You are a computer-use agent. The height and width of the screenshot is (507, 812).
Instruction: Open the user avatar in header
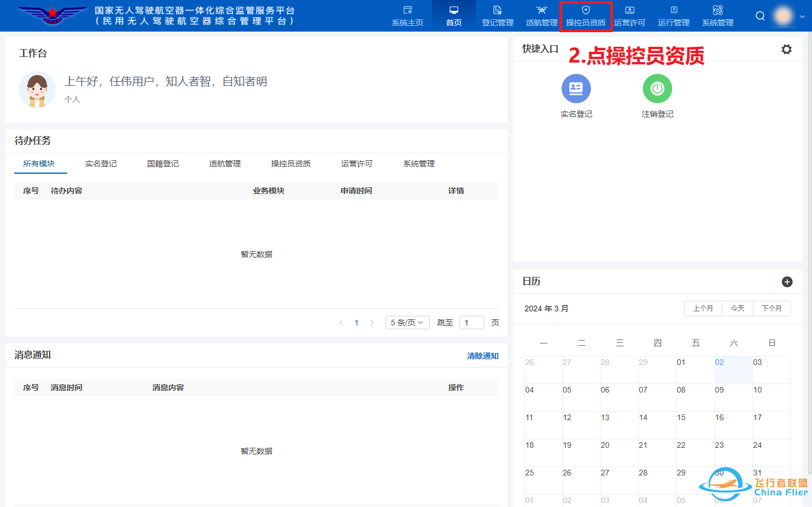(783, 16)
